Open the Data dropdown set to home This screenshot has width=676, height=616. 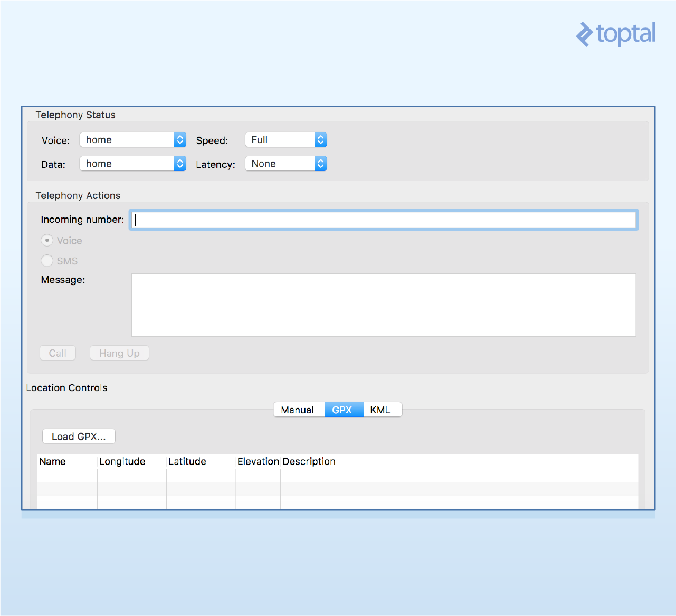point(127,164)
